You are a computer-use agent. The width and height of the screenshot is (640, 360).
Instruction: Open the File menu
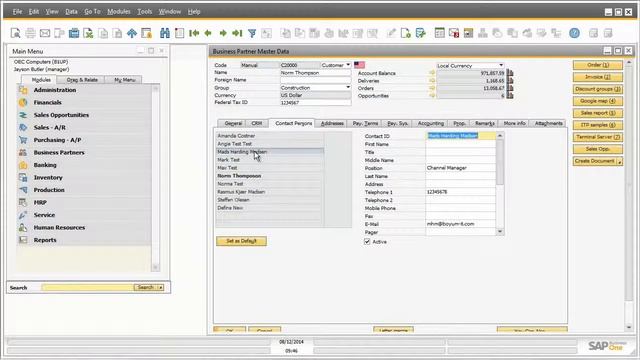coord(18,11)
